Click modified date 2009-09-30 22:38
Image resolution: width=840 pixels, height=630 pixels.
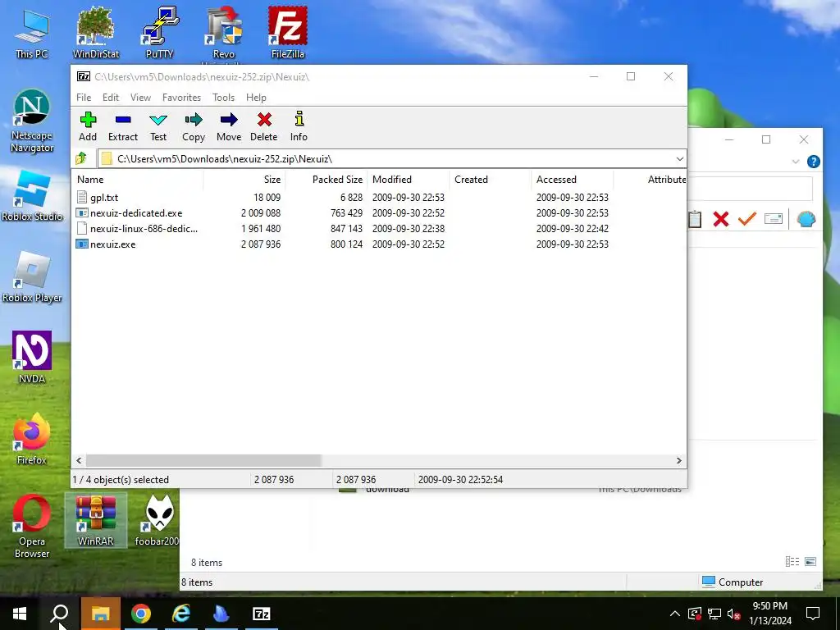pos(409,228)
